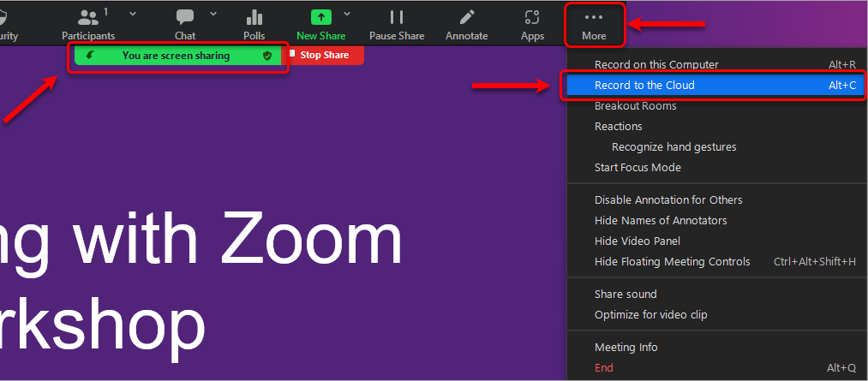Expand the Chat options arrow

tap(213, 14)
